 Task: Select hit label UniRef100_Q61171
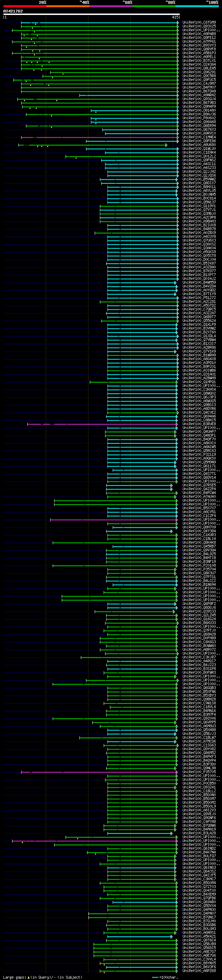(199, 466)
